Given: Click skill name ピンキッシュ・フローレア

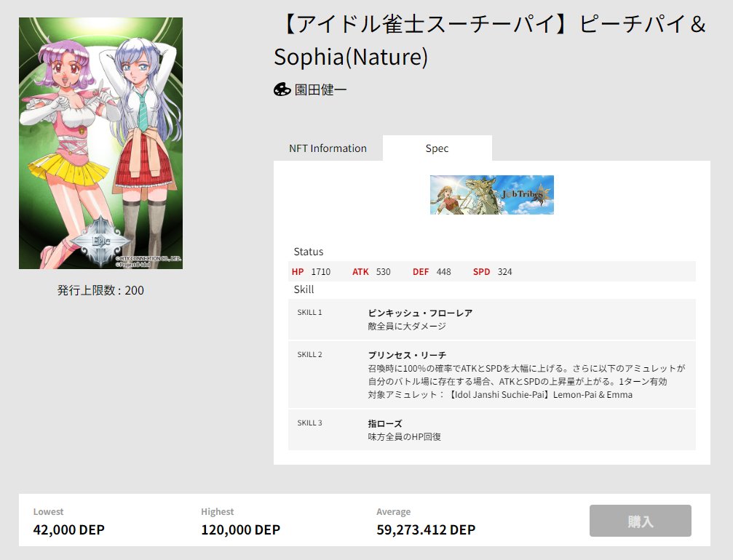Looking at the screenshot, I should pyautogui.click(x=420, y=313).
